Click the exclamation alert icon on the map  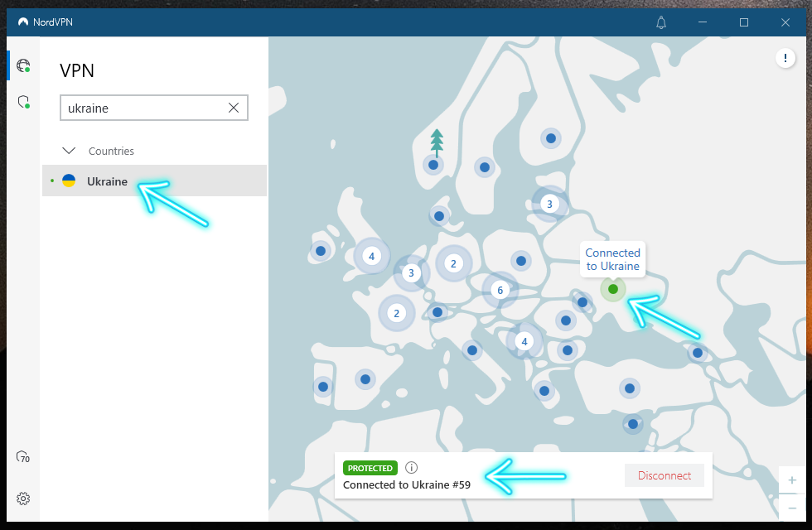[x=785, y=59]
